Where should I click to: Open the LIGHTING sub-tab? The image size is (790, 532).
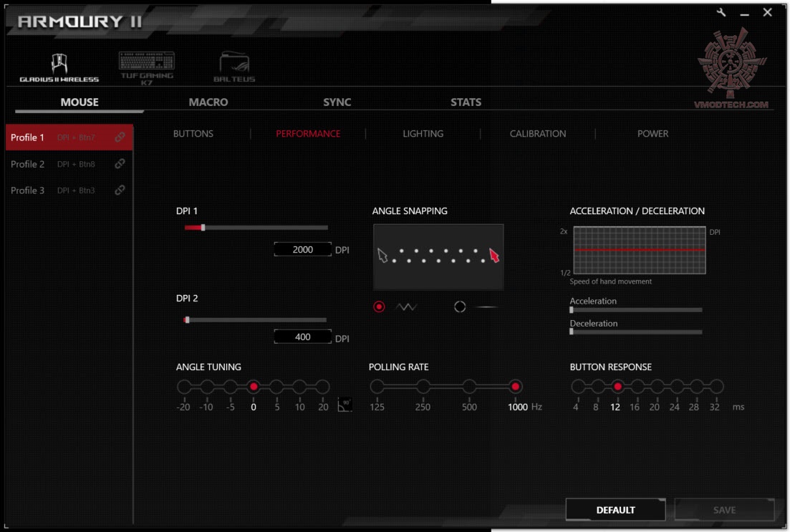[423, 133]
